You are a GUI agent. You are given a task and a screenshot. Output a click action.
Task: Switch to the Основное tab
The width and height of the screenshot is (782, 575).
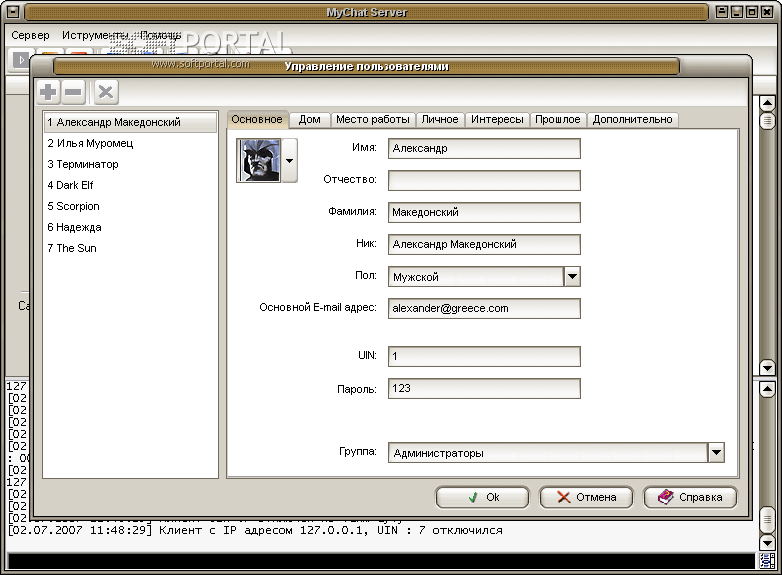click(x=257, y=119)
